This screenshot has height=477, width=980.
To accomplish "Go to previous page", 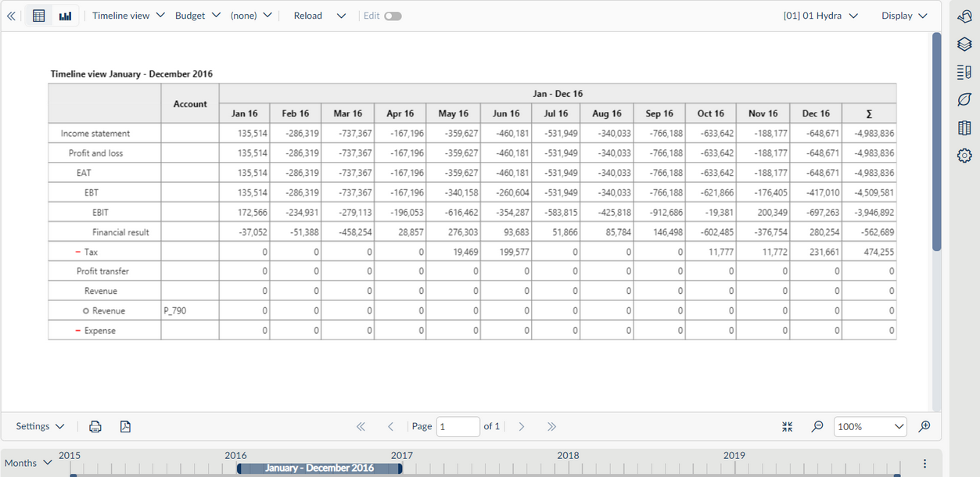I will pos(390,426).
